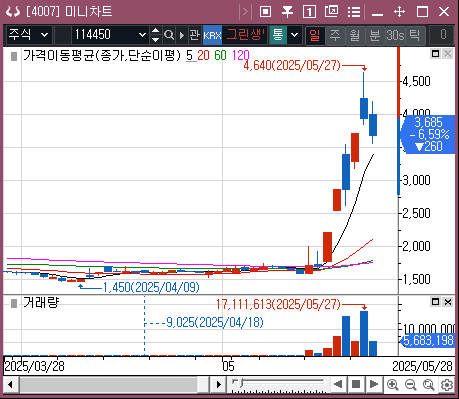The width and height of the screenshot is (459, 399).
Task: Select the magenta 120-day moving average label
Action: coord(240,55)
